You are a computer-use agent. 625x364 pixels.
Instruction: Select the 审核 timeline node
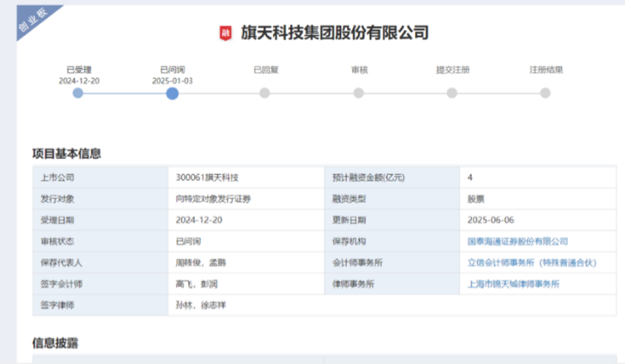pos(359,93)
